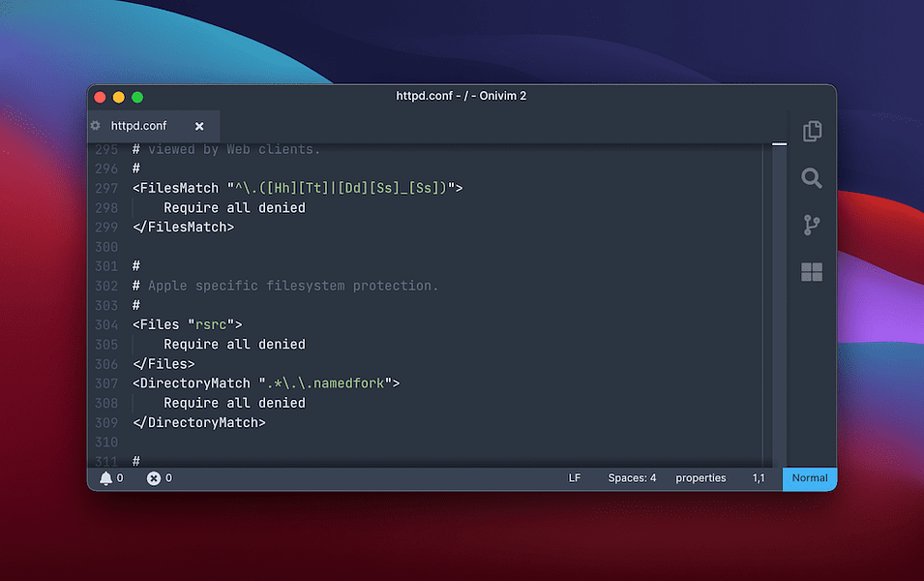This screenshot has width=924, height=581.
Task: Click the 1,1 cursor position indicator
Action: pos(759,478)
